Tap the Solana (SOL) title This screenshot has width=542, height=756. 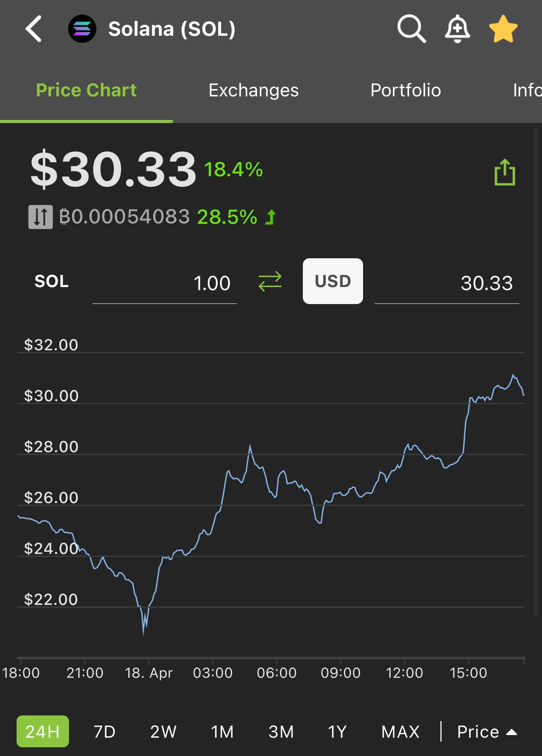[172, 29]
